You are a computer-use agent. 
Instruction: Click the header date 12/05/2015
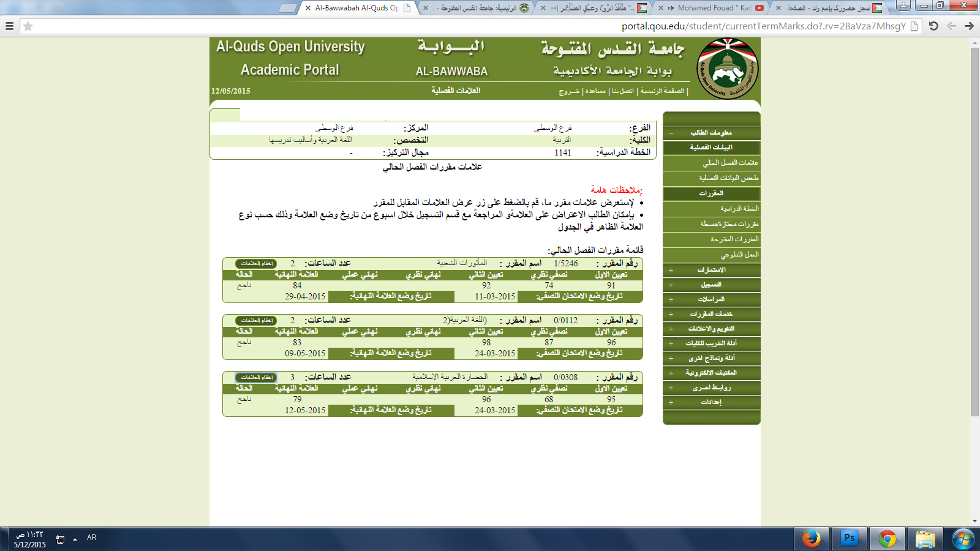coord(231,91)
